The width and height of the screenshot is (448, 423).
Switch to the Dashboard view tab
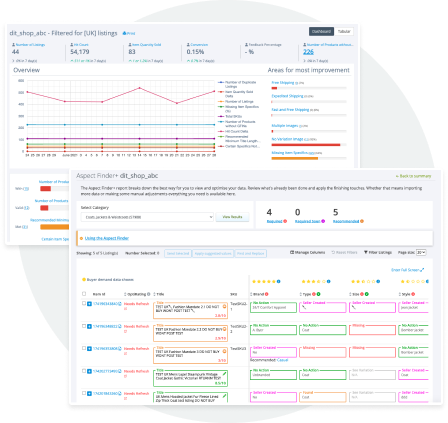pyautogui.click(x=321, y=31)
